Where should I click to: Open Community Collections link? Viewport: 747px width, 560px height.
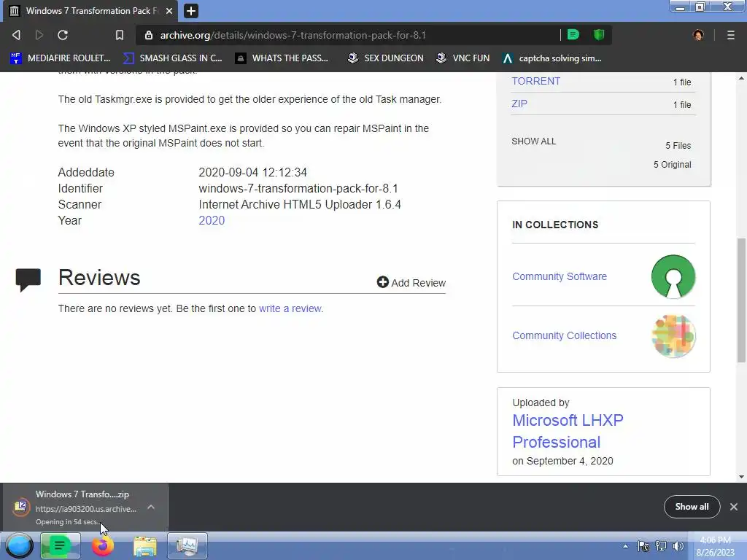(564, 335)
